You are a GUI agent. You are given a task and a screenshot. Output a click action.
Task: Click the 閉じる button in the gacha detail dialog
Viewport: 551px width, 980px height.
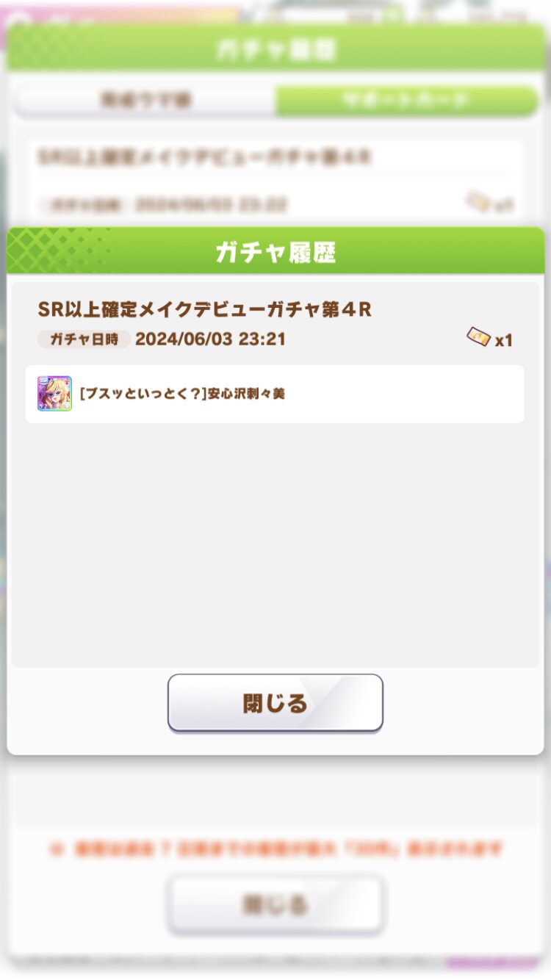[275, 703]
